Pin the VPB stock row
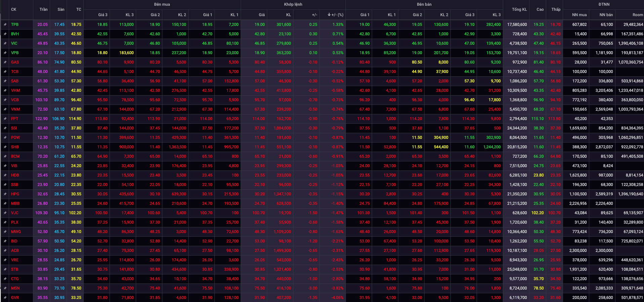The width and height of the screenshot is (644, 302). click(x=5, y=53)
